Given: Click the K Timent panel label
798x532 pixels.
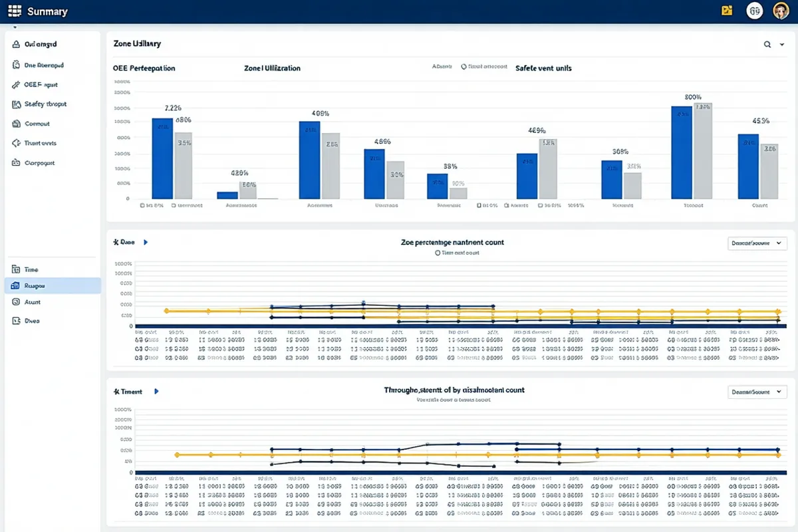Looking at the screenshot, I should pyautogui.click(x=128, y=392).
